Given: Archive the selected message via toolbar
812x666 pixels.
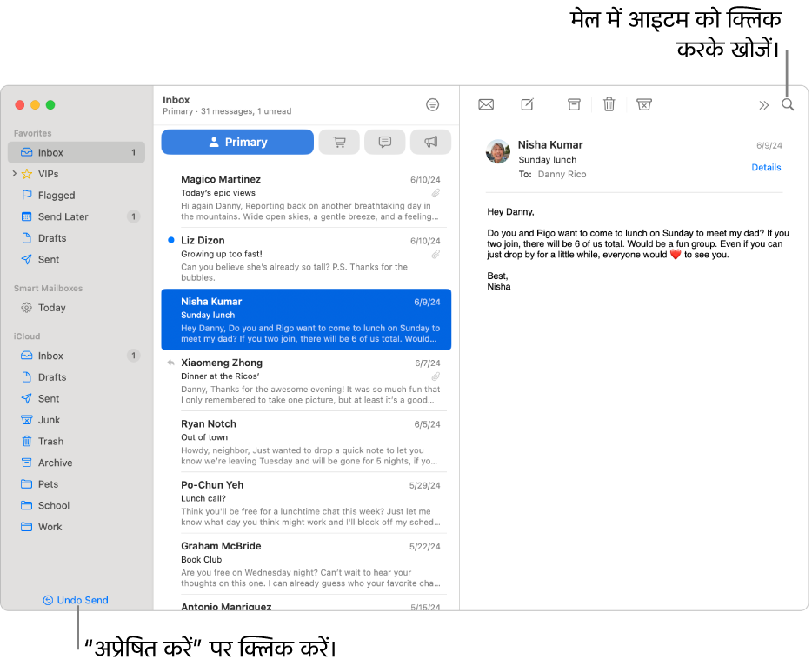Looking at the screenshot, I should pyautogui.click(x=574, y=104).
